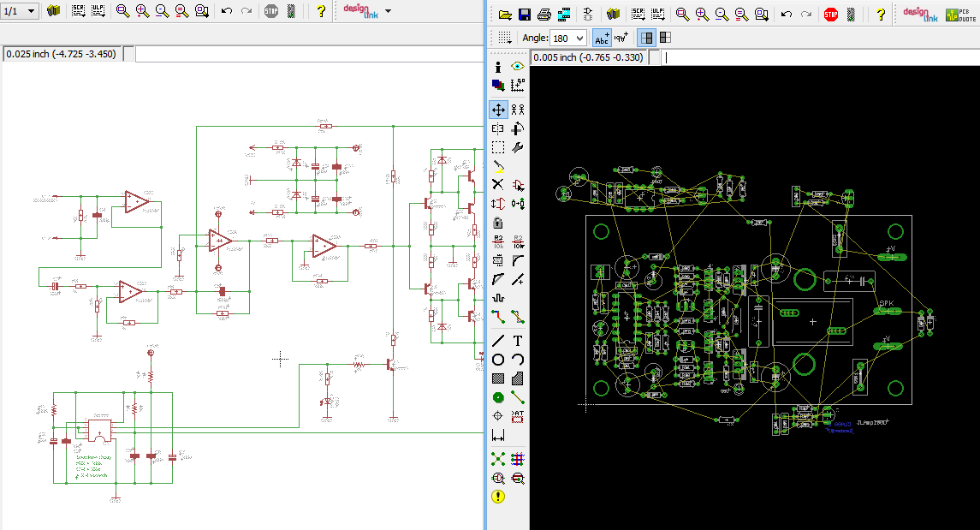Run a script via schematic SCR icon
The image size is (980, 530).
pyautogui.click(x=78, y=10)
